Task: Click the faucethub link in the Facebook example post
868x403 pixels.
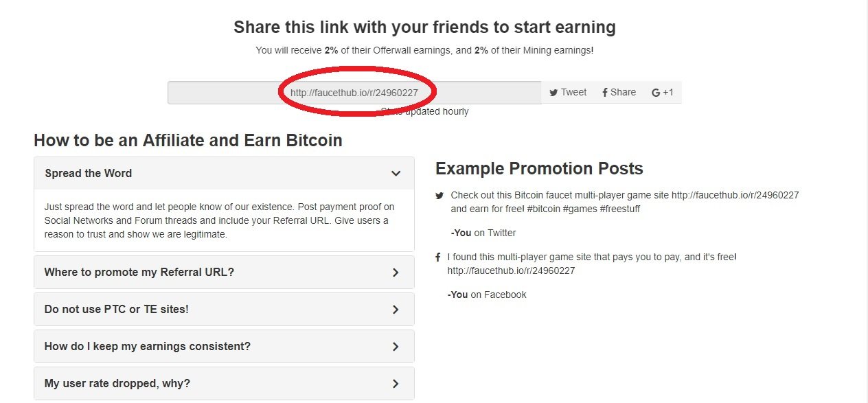Action: pos(511,270)
